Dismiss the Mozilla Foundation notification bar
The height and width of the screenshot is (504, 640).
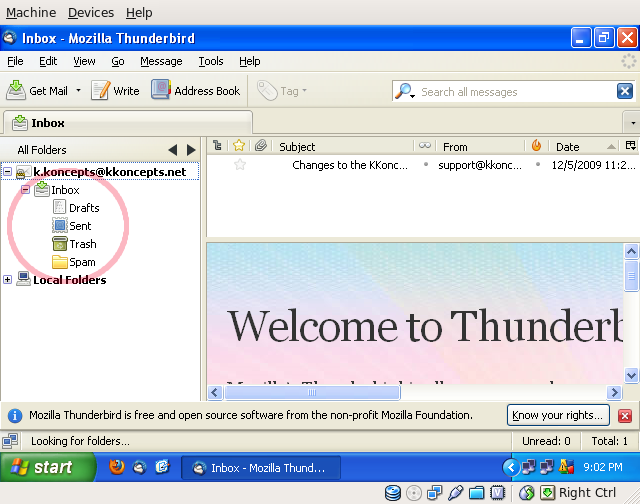click(624, 416)
